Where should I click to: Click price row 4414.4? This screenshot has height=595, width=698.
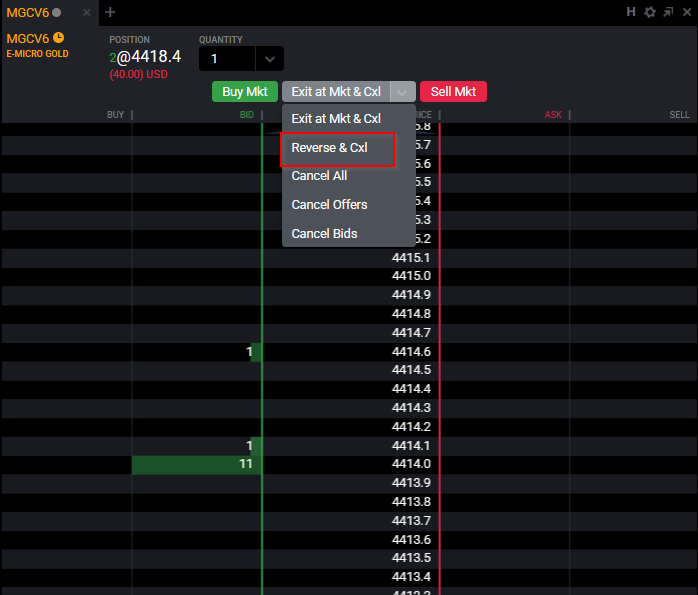coord(351,389)
